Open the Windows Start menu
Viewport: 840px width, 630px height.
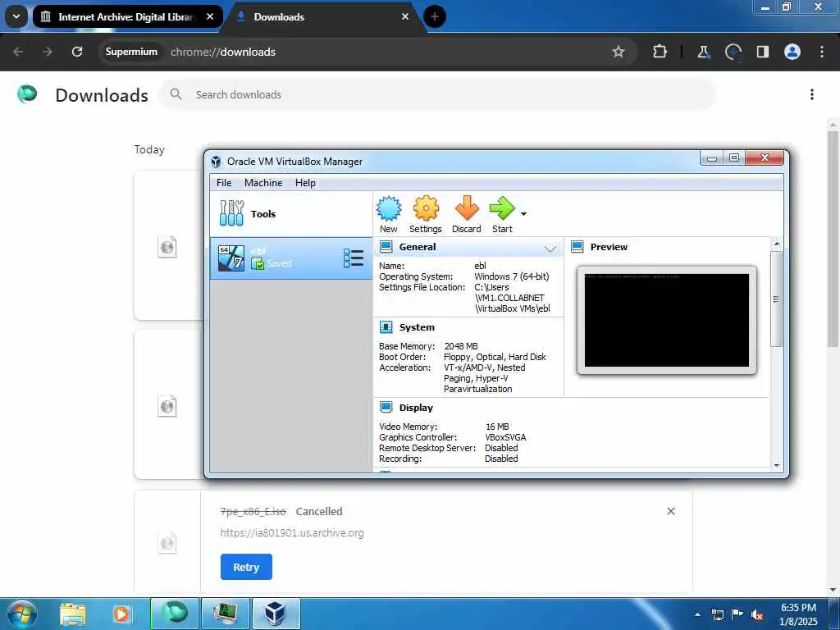tap(21, 614)
